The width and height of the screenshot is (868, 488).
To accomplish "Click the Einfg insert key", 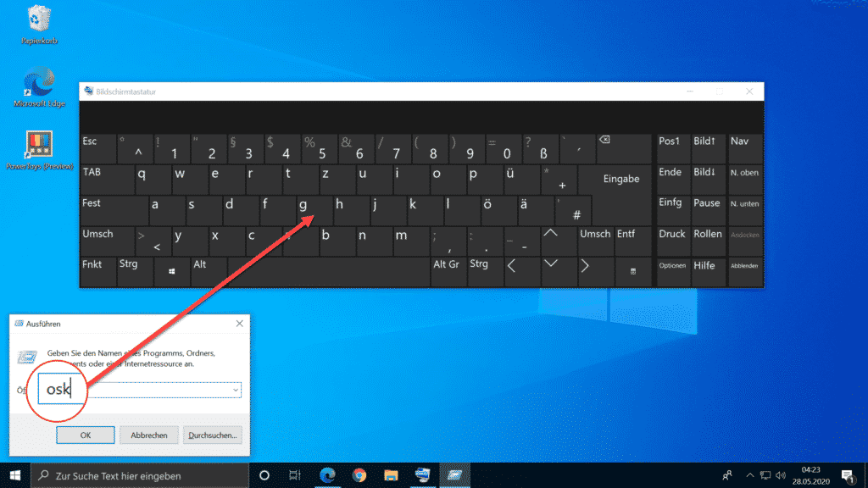I will tap(672, 210).
